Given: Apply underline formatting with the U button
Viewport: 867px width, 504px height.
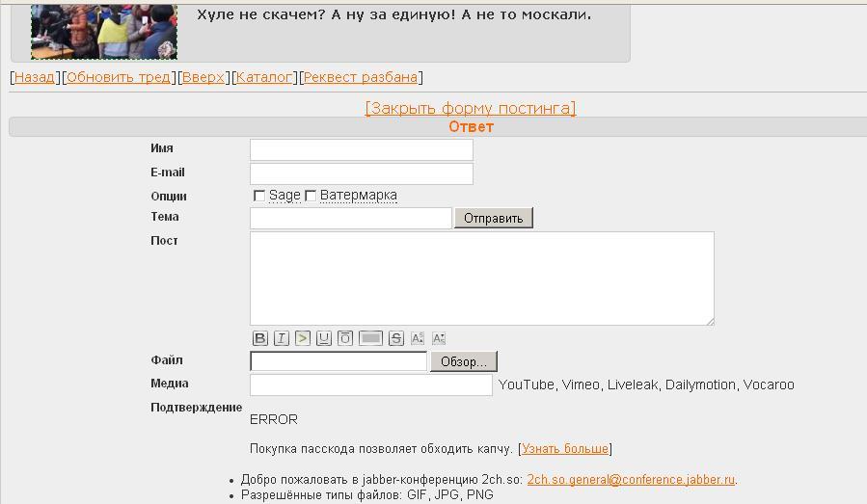Looking at the screenshot, I should pyautogui.click(x=324, y=338).
